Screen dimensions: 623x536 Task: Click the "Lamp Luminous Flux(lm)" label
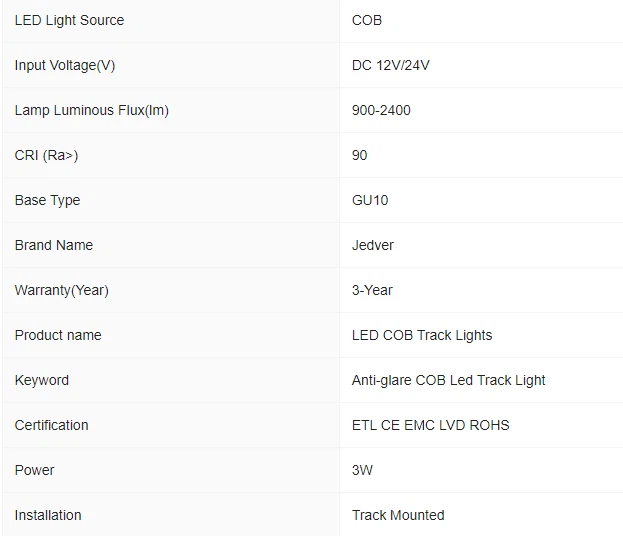(92, 110)
